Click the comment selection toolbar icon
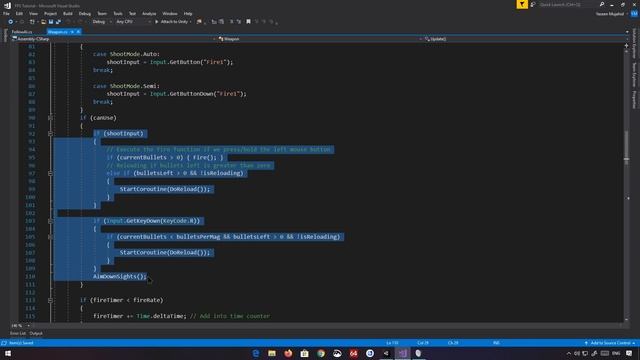The width and height of the screenshot is (640, 360). pyautogui.click(x=231, y=22)
